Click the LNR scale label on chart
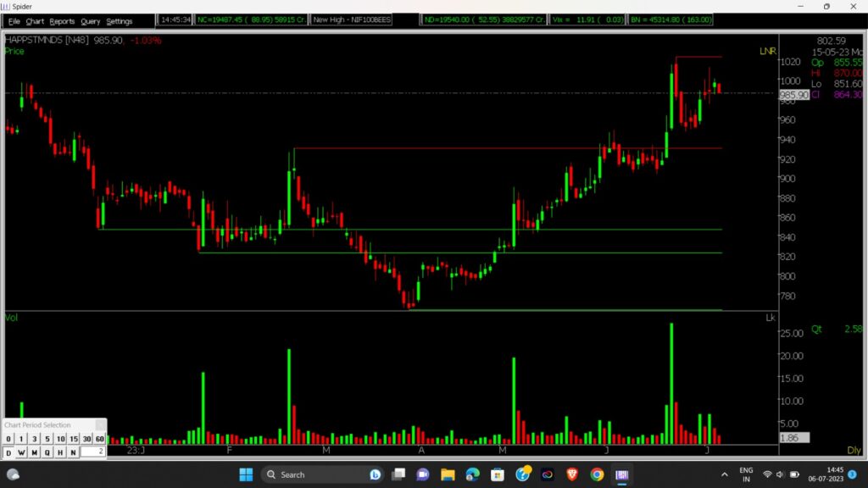The width and height of the screenshot is (868, 488). (x=767, y=52)
